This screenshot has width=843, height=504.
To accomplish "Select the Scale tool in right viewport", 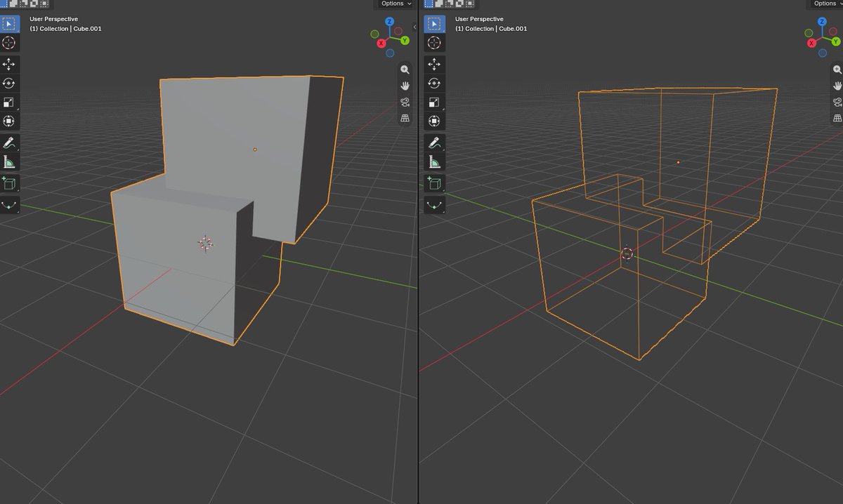I will coord(435,102).
